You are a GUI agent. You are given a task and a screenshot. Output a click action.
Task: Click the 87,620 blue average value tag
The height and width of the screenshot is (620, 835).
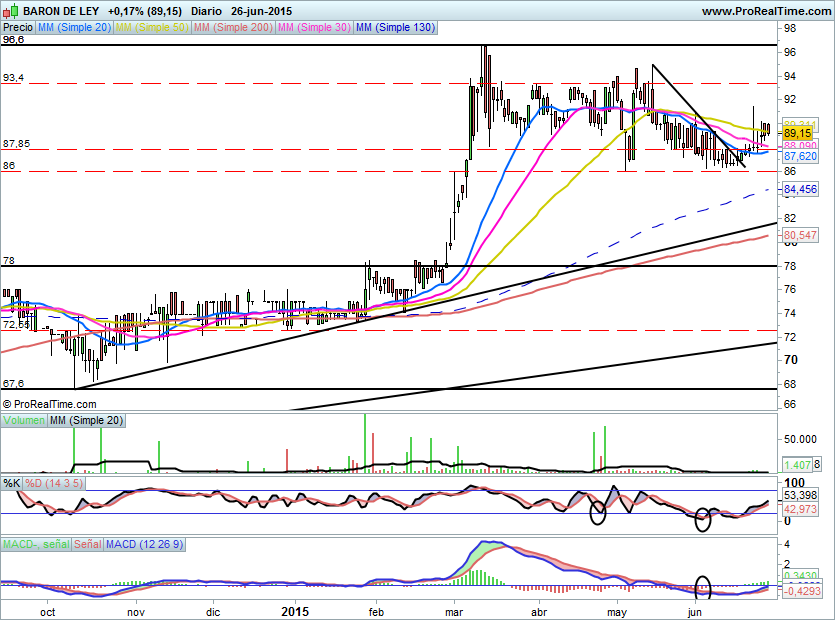pyautogui.click(x=800, y=156)
